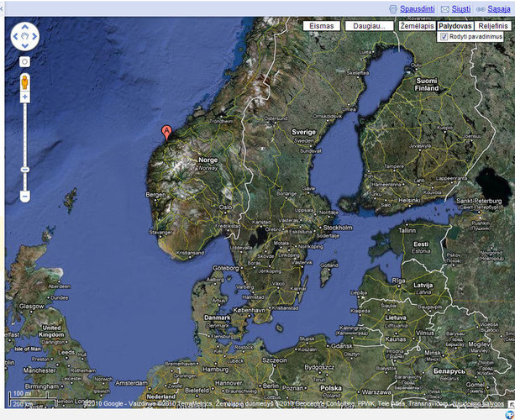Click the Siųsti send link
Viewport: 515px width, 420px height.
click(x=460, y=8)
